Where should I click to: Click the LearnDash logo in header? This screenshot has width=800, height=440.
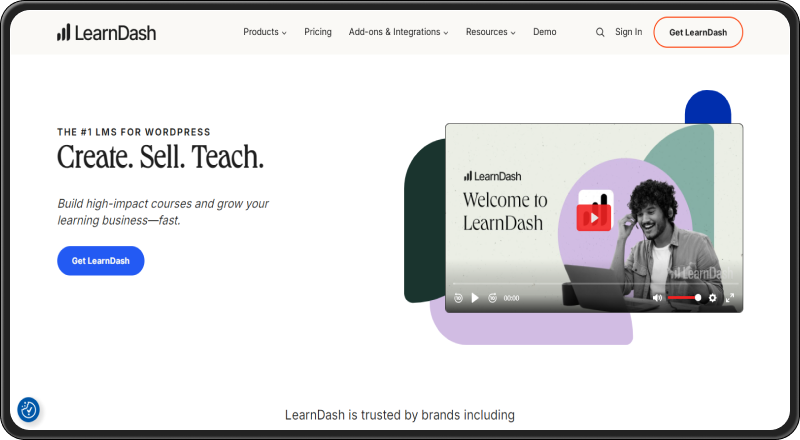(106, 32)
